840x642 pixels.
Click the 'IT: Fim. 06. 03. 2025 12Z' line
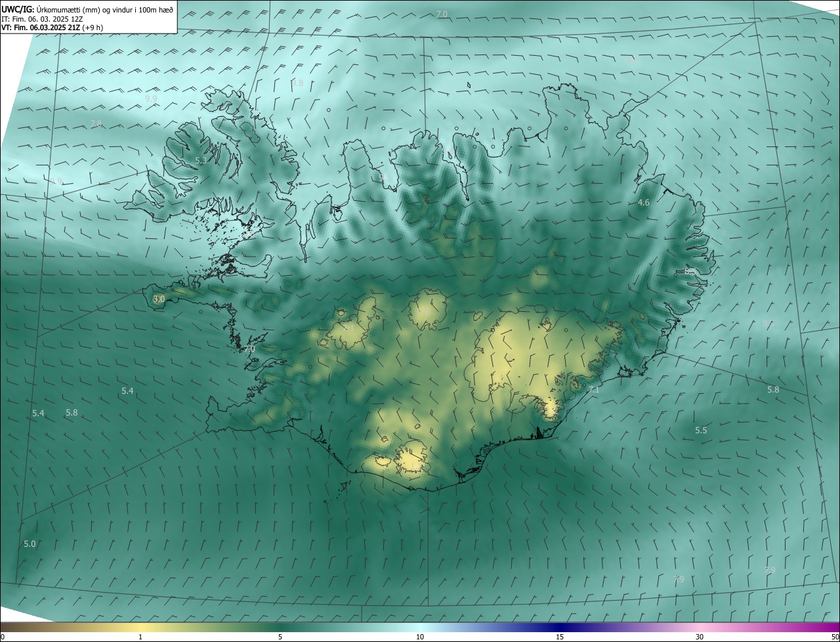(x=42, y=19)
